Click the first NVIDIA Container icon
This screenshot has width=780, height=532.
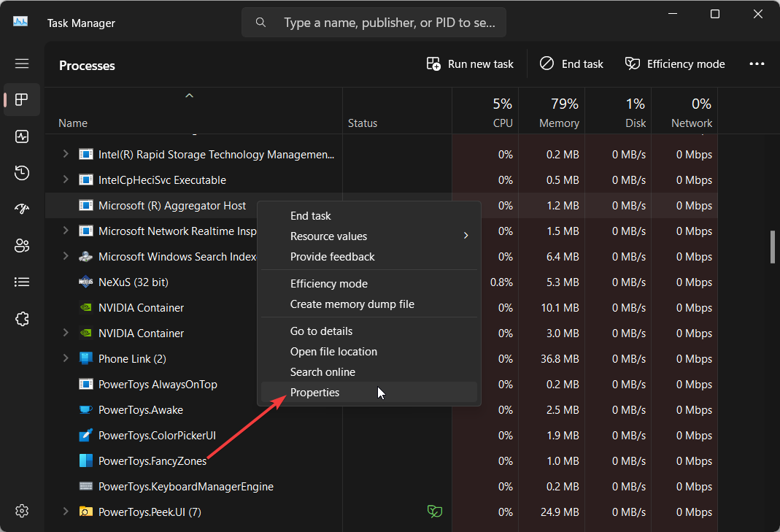pyautogui.click(x=86, y=307)
